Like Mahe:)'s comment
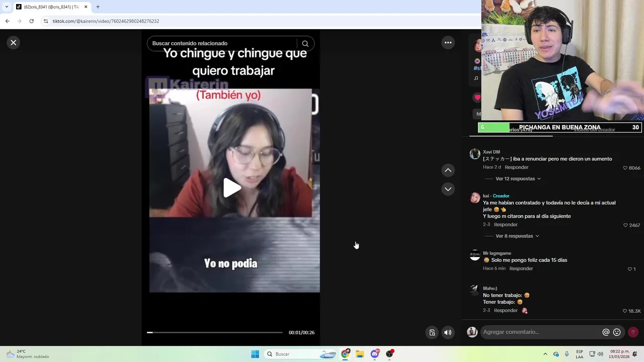 [x=625, y=311]
